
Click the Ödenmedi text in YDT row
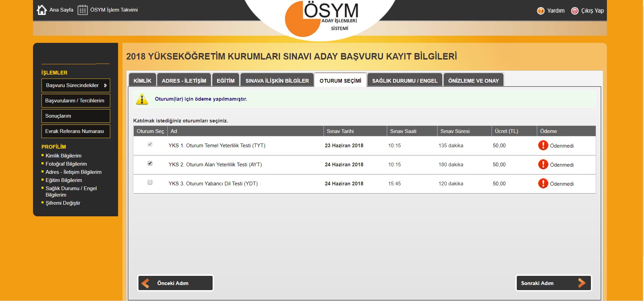562,184
